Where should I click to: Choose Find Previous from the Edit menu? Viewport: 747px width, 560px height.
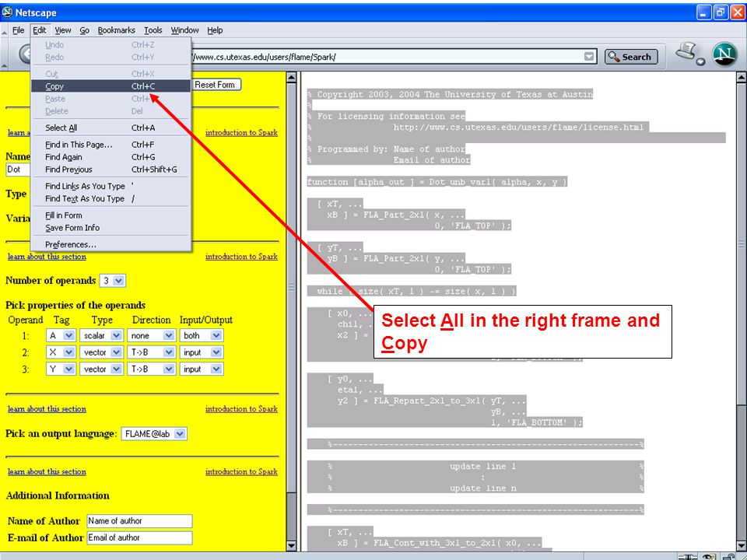[110, 169]
